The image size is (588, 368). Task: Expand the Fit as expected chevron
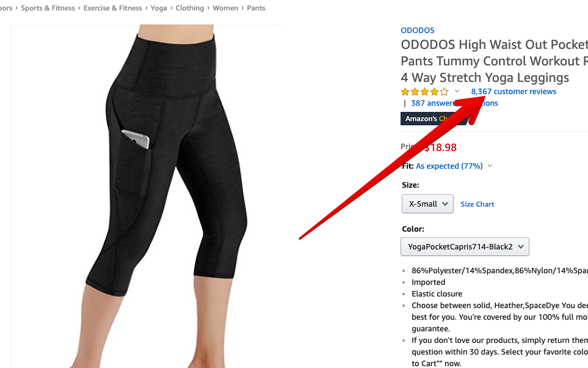[490, 166]
